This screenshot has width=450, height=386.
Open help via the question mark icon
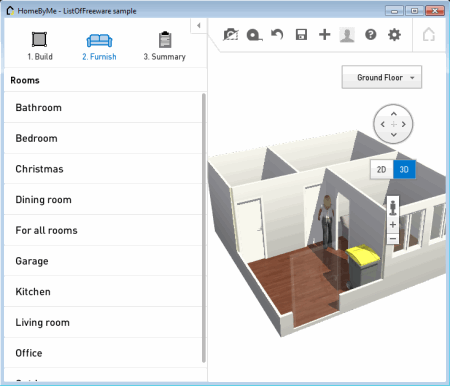tap(371, 34)
